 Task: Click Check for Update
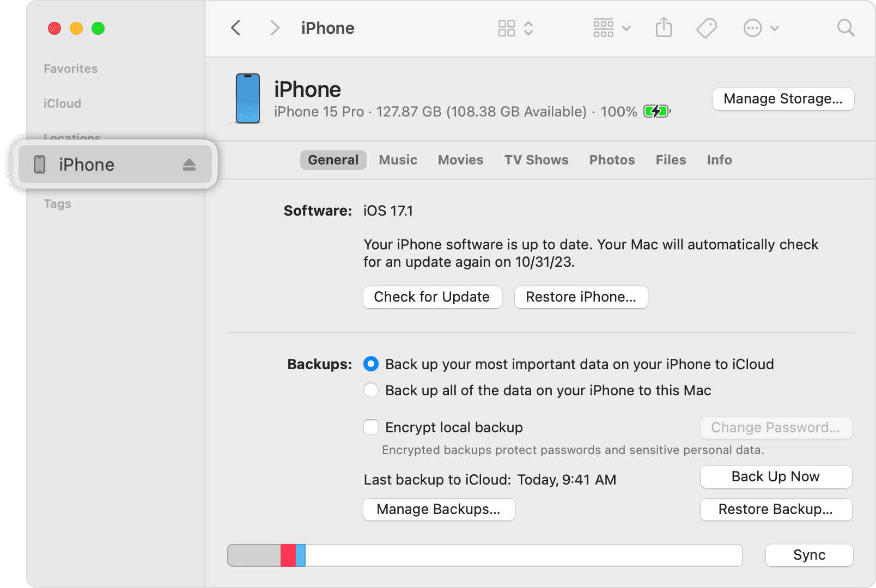[432, 297]
